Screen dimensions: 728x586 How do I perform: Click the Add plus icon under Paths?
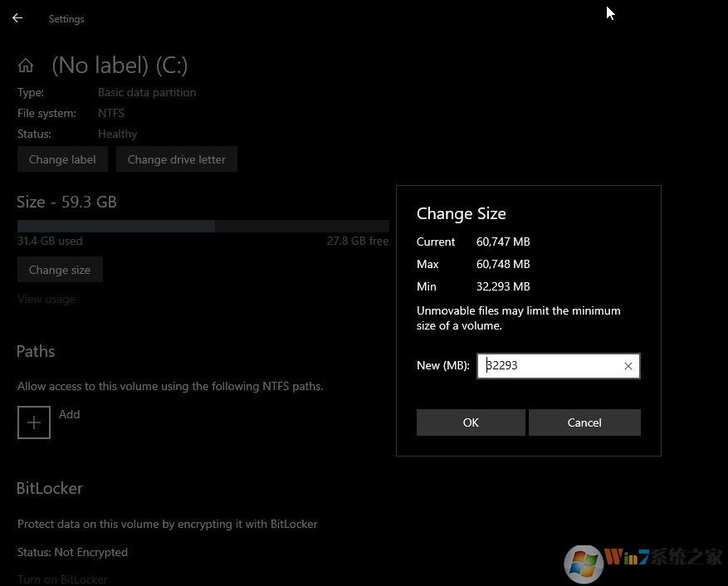pyautogui.click(x=33, y=422)
